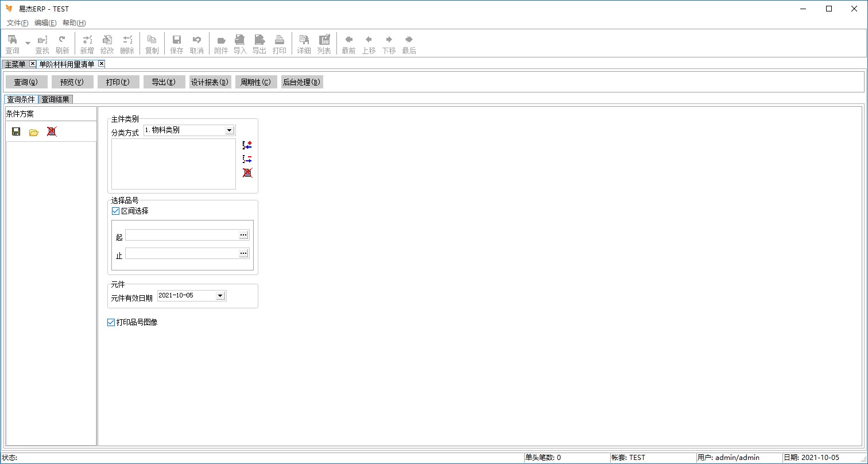The image size is (868, 464).
Task: Click into the 止 item number input field
Action: click(x=181, y=253)
